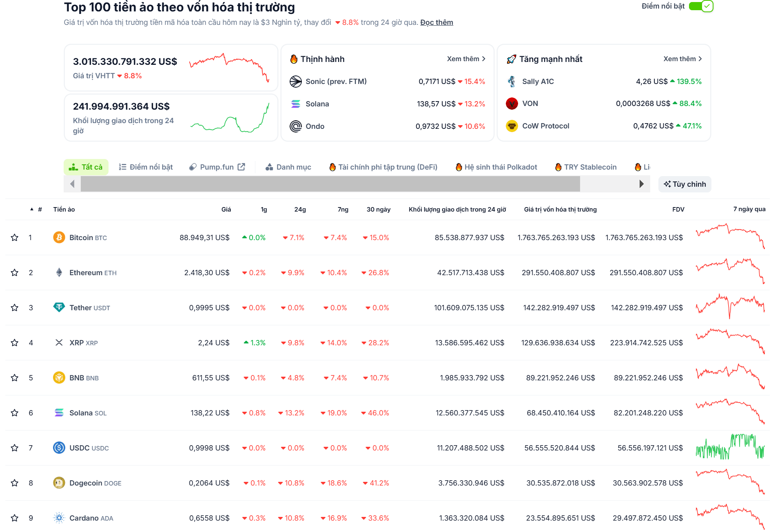Click the rocket icon beside Tăng mạnh nhất

click(x=511, y=59)
